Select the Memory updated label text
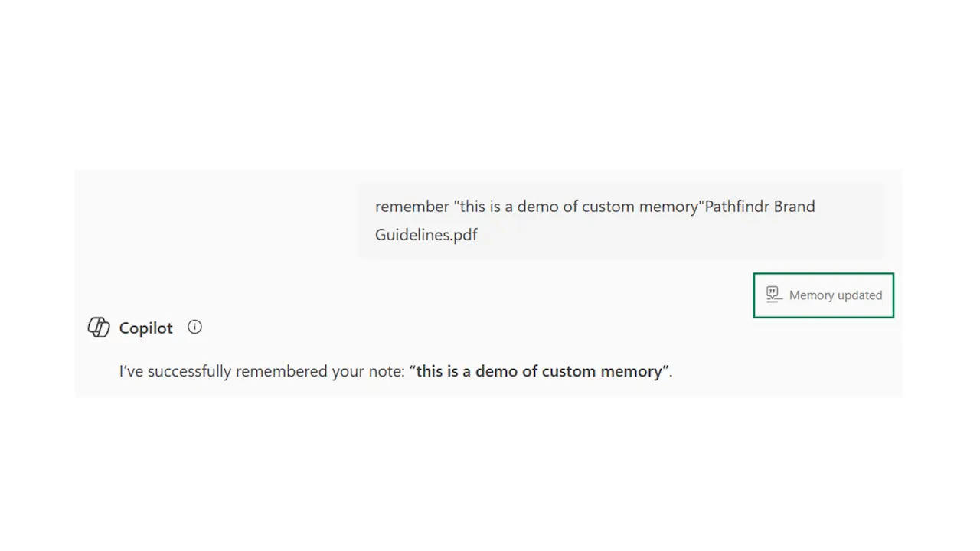This screenshot has width=980, height=551. [835, 295]
